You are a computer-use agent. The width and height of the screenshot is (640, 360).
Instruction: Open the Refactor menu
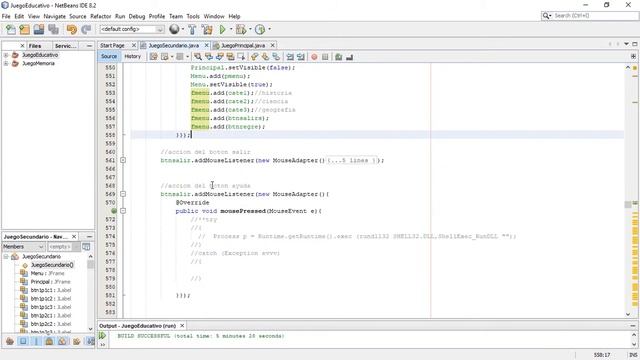(100, 16)
